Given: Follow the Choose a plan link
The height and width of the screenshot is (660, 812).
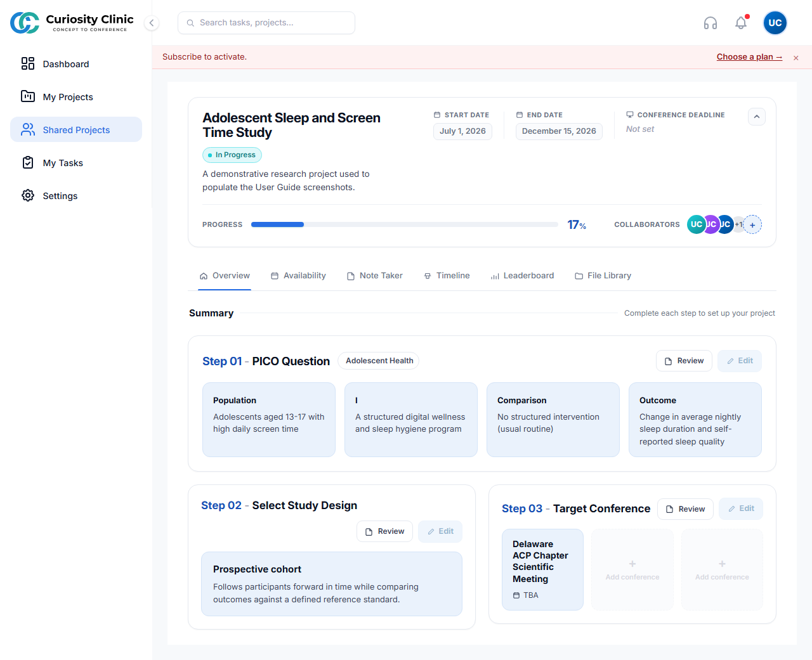Looking at the screenshot, I should (x=749, y=56).
